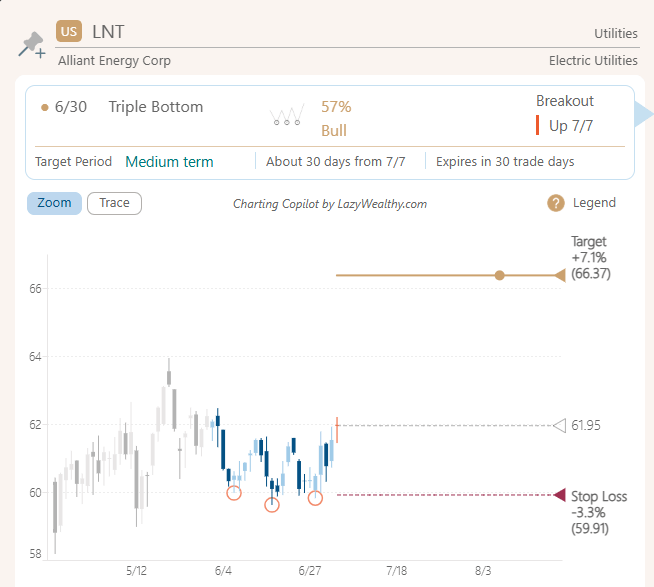The height and width of the screenshot is (587, 654).
Task: Click the dot on the target line
Action: [x=499, y=275]
